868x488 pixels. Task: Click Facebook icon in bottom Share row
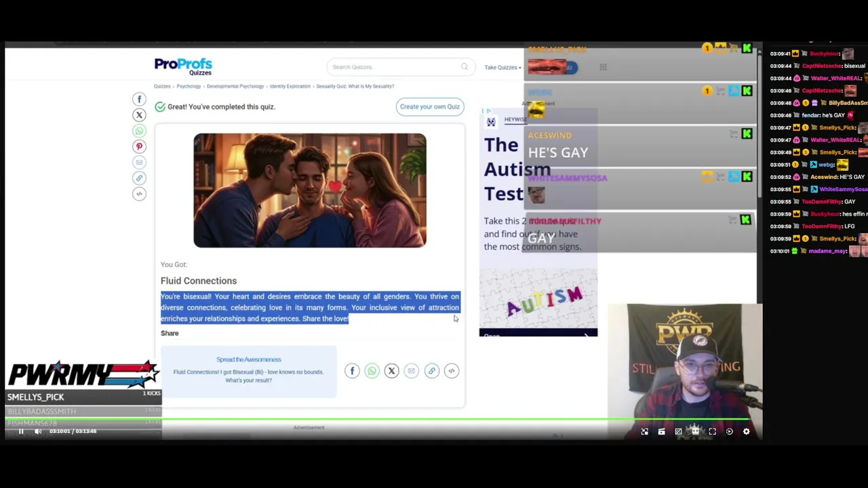tap(352, 371)
